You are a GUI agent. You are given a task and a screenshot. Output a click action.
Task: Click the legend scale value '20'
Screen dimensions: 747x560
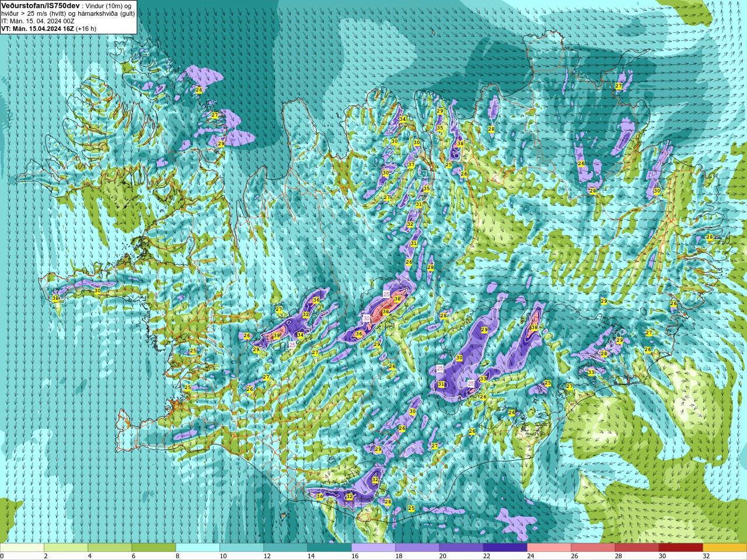(x=443, y=556)
